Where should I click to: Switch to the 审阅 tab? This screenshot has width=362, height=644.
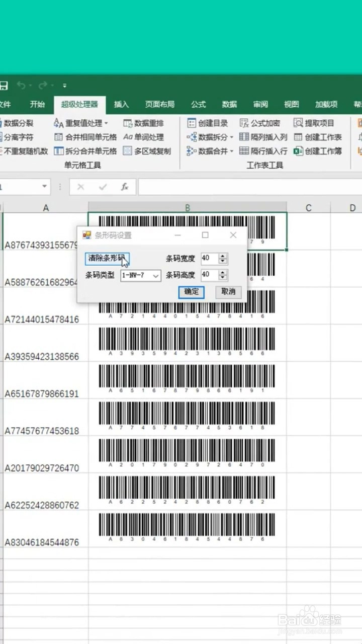click(x=260, y=105)
